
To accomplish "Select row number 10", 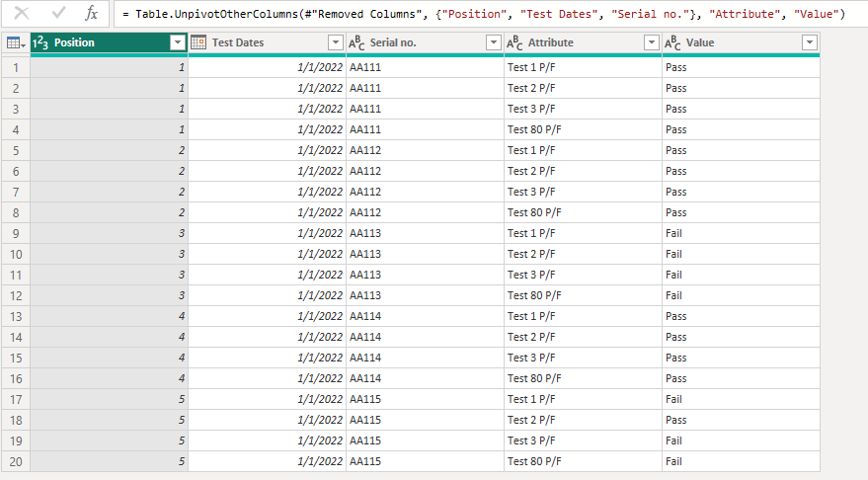I will [16, 254].
